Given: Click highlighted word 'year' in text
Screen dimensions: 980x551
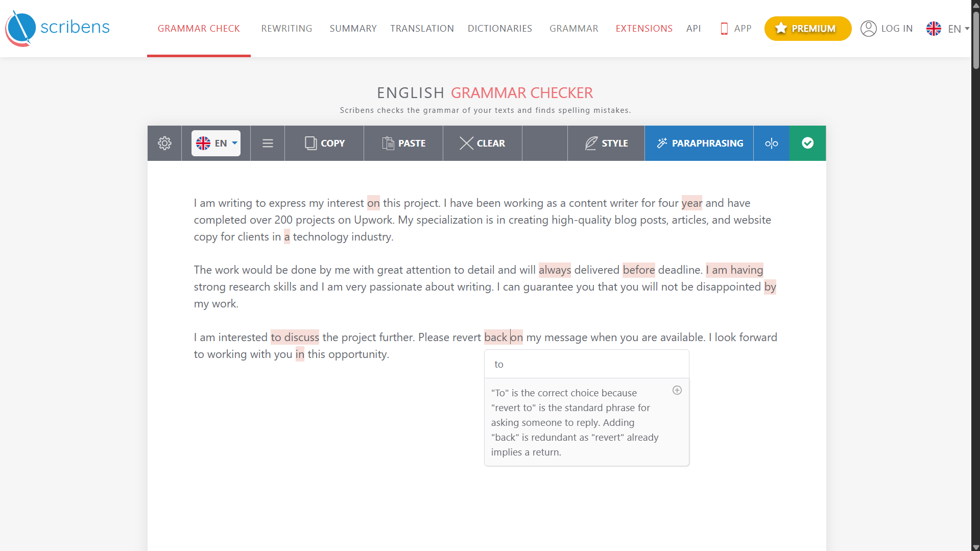Looking at the screenshot, I should point(691,203).
